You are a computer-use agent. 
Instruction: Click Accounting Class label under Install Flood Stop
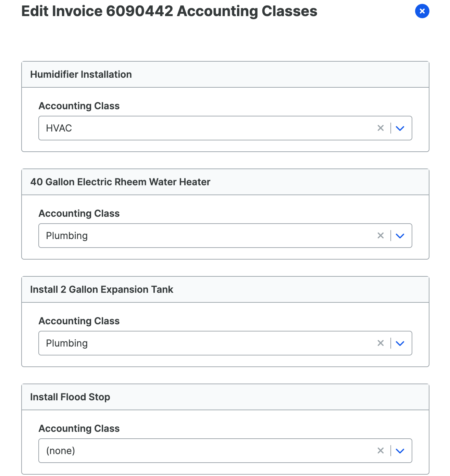click(79, 428)
